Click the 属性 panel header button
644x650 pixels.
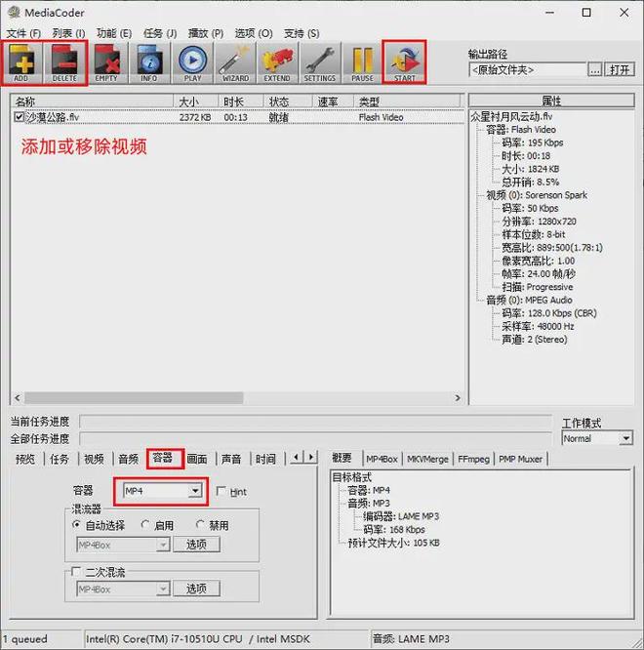pyautogui.click(x=551, y=101)
